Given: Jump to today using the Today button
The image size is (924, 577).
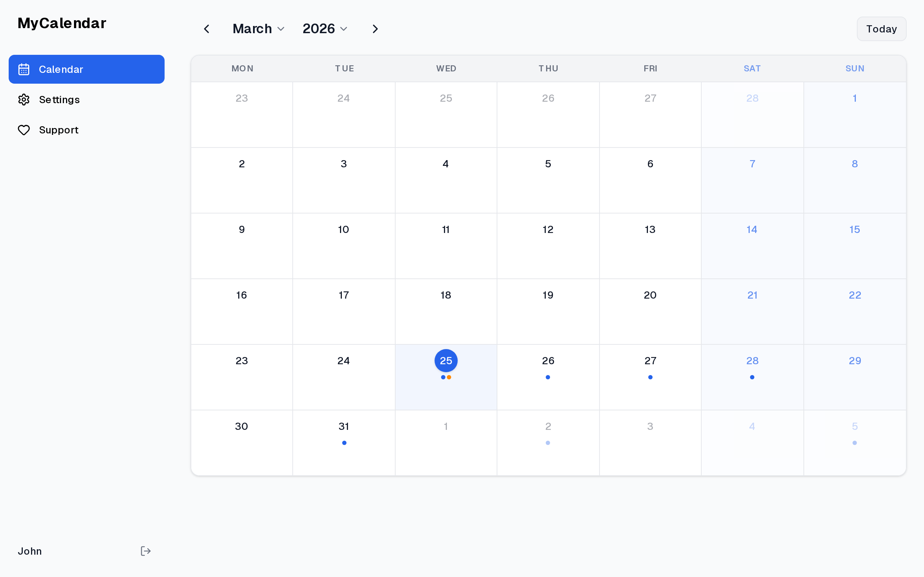Looking at the screenshot, I should tap(881, 28).
